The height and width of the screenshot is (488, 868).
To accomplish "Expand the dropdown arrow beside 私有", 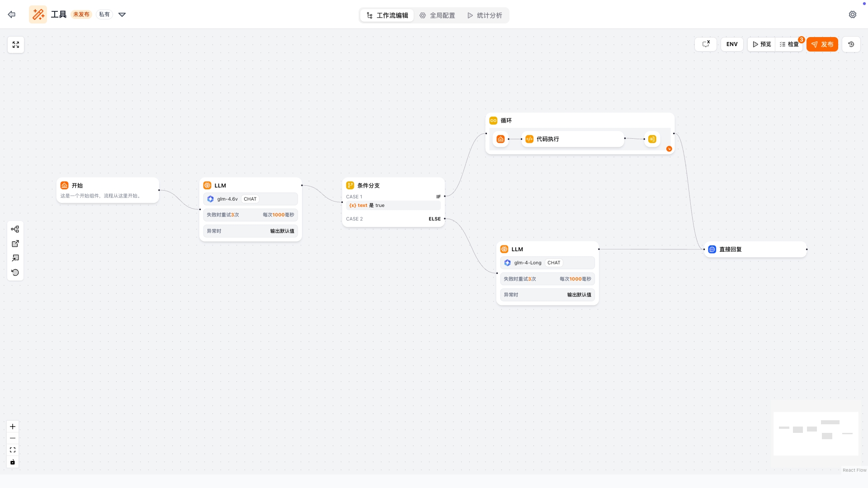I will [x=122, y=14].
